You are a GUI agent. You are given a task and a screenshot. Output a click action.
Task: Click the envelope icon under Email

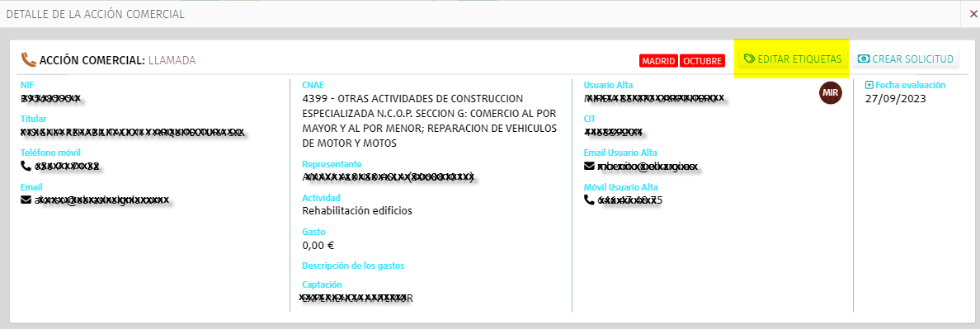pyautogui.click(x=26, y=200)
